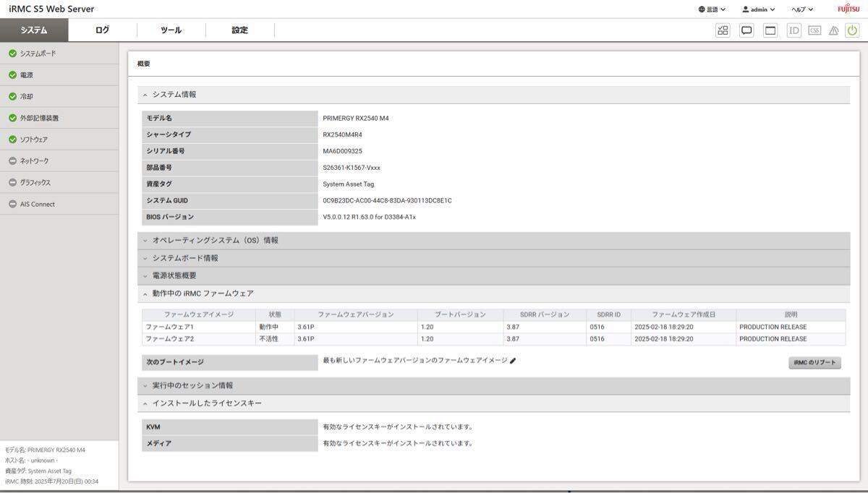Screen dimensions: 868x493
Task: Click the iRMC 時刻 entry in sidebar footer
Action: tap(51, 481)
